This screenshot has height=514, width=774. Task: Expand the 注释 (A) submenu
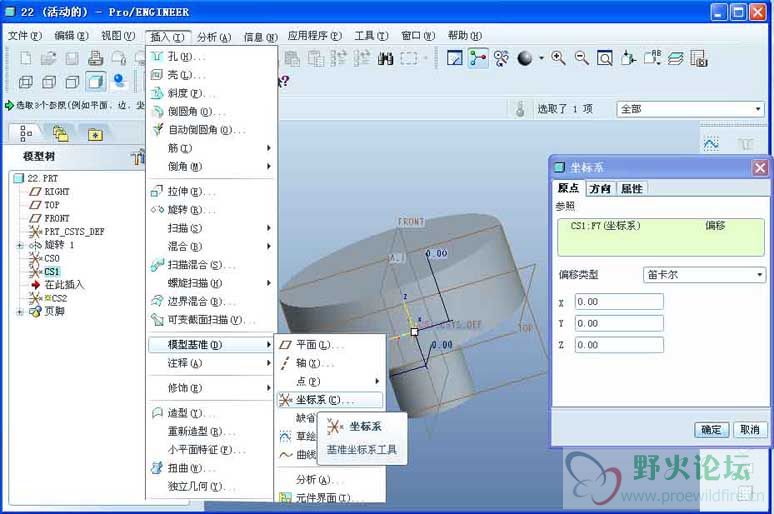(x=211, y=363)
